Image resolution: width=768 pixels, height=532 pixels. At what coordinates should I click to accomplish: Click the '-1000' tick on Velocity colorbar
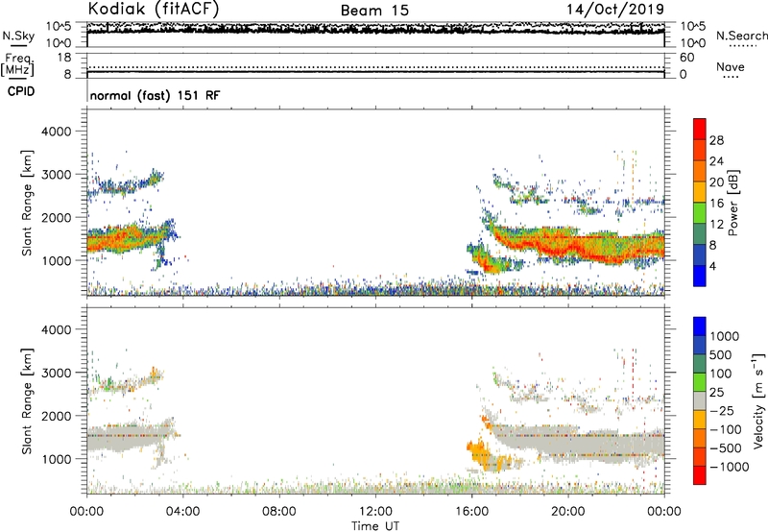729,467
